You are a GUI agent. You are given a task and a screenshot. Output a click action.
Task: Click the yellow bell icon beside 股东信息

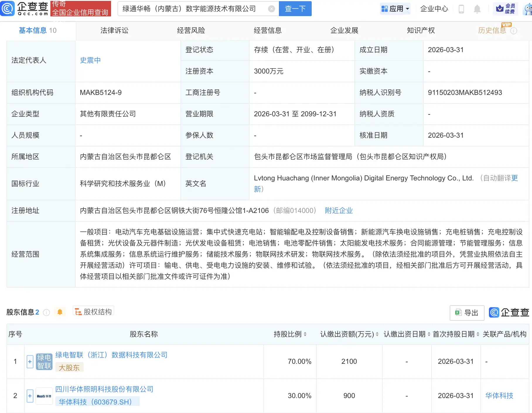point(60,312)
